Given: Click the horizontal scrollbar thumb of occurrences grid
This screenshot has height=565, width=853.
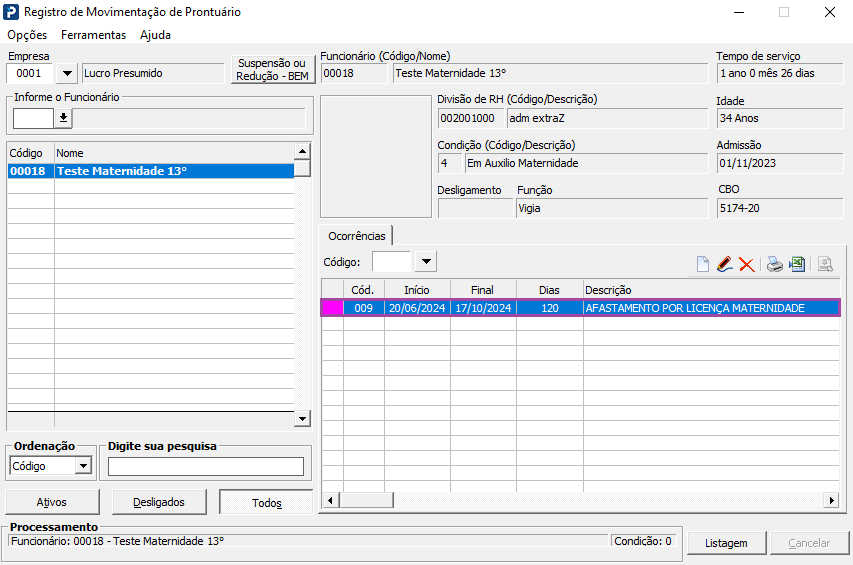Looking at the screenshot, I should [x=367, y=500].
